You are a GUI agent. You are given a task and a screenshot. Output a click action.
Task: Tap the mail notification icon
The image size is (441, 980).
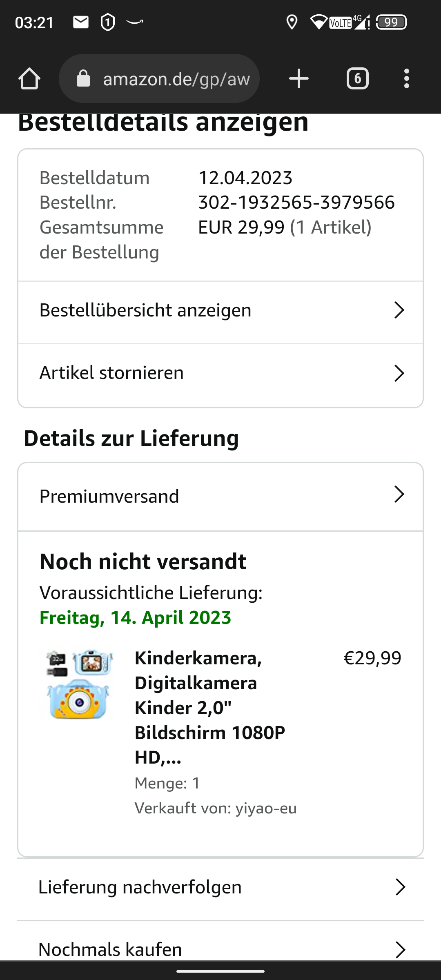coord(81,22)
